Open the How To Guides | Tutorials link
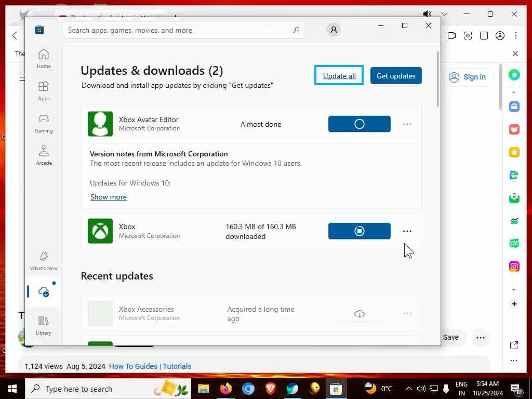This screenshot has height=399, width=532. point(150,366)
